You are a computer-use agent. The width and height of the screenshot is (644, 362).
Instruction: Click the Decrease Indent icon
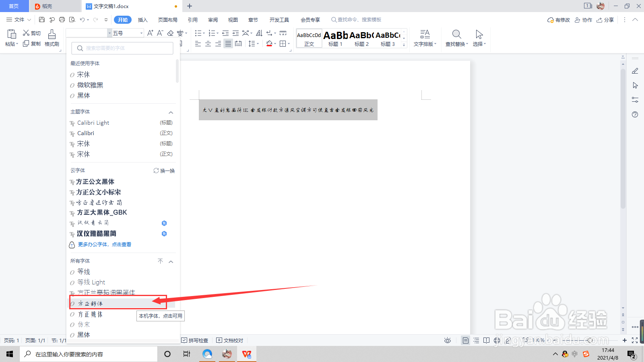point(225,33)
